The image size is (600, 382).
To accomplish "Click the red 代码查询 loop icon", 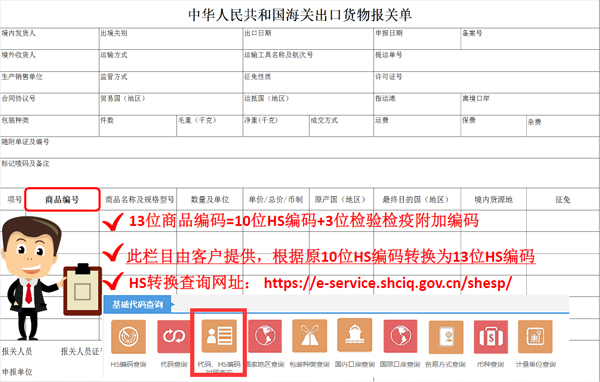I will [174, 337].
